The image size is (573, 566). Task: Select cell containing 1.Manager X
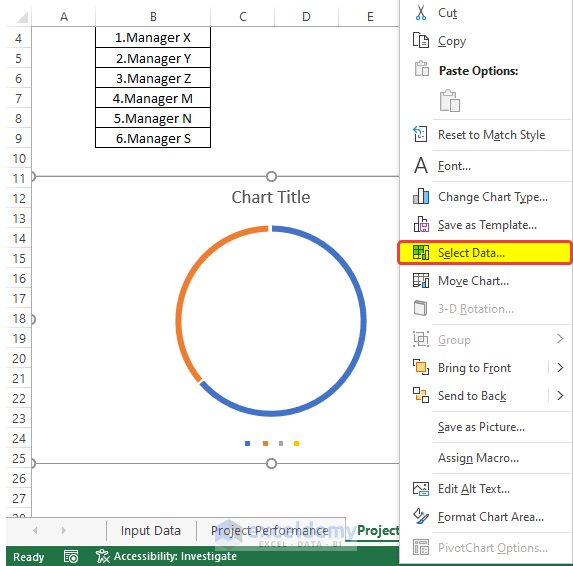(153, 37)
